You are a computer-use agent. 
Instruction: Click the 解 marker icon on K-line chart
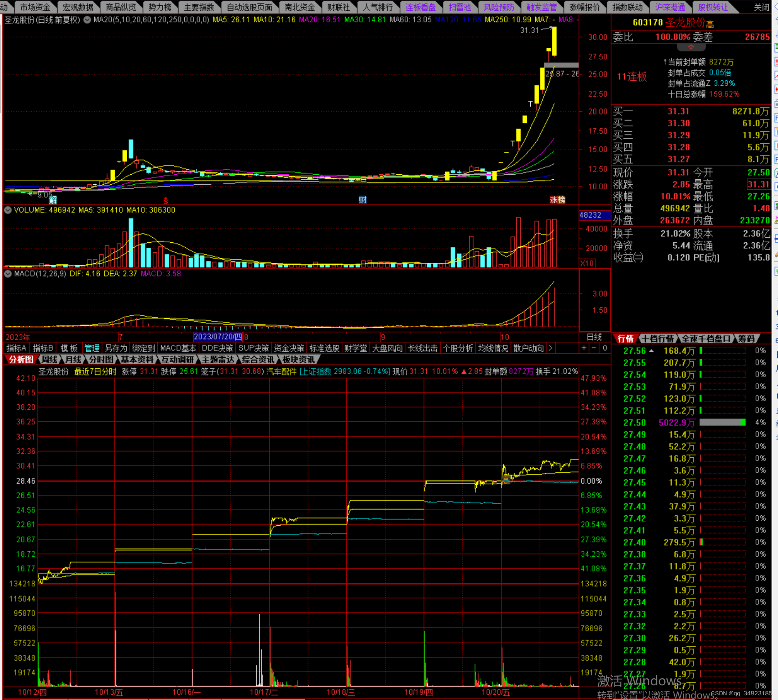pyautogui.click(x=53, y=199)
